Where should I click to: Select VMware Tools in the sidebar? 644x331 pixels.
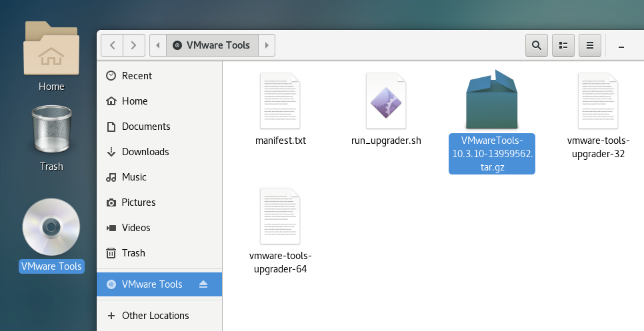pos(159,284)
